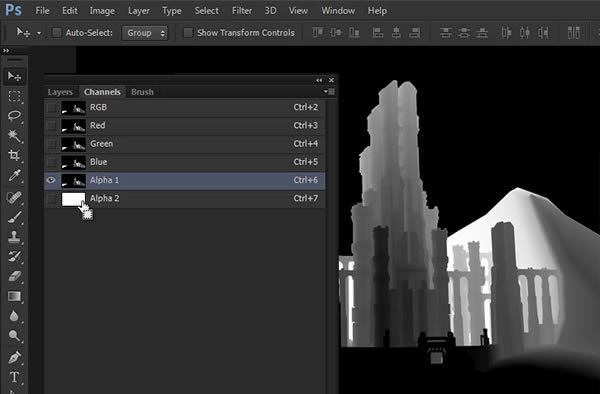Click the Distribute Left Edges icon
This screenshot has height=394, width=600.
[x=506, y=33]
